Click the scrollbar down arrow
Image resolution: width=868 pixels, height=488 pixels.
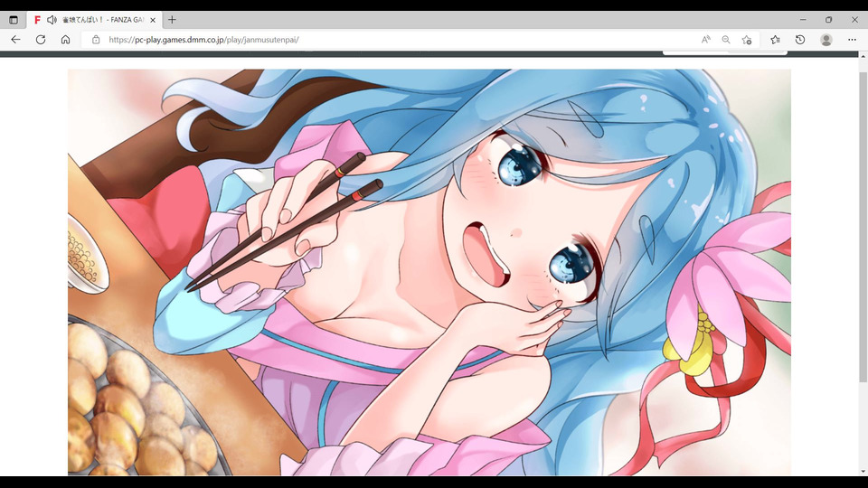pyautogui.click(x=863, y=472)
